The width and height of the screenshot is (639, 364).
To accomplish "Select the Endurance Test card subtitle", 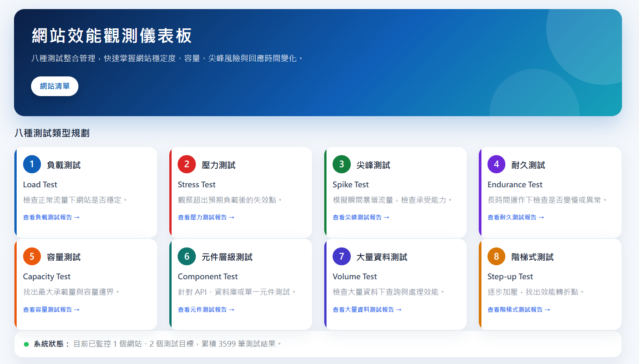I will (515, 185).
